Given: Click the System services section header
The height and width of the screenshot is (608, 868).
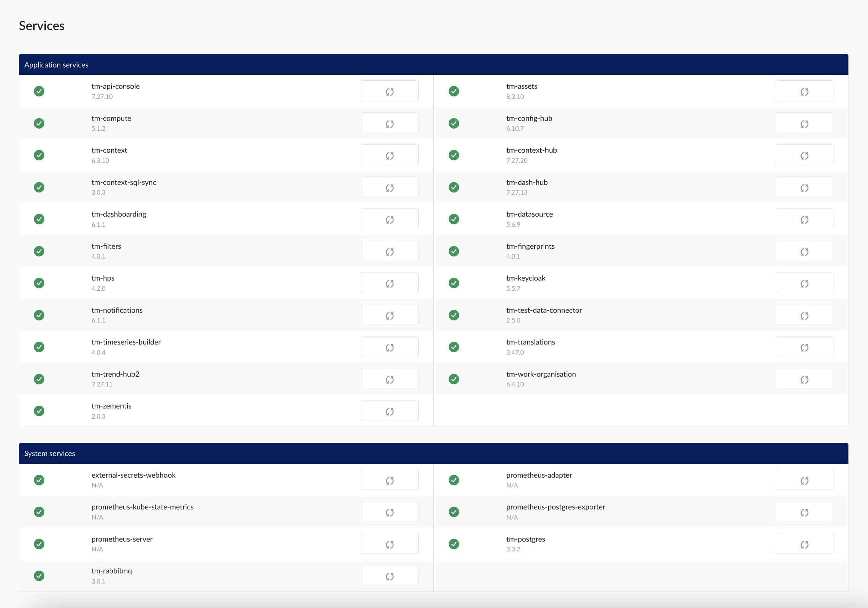Looking at the screenshot, I should [433, 453].
